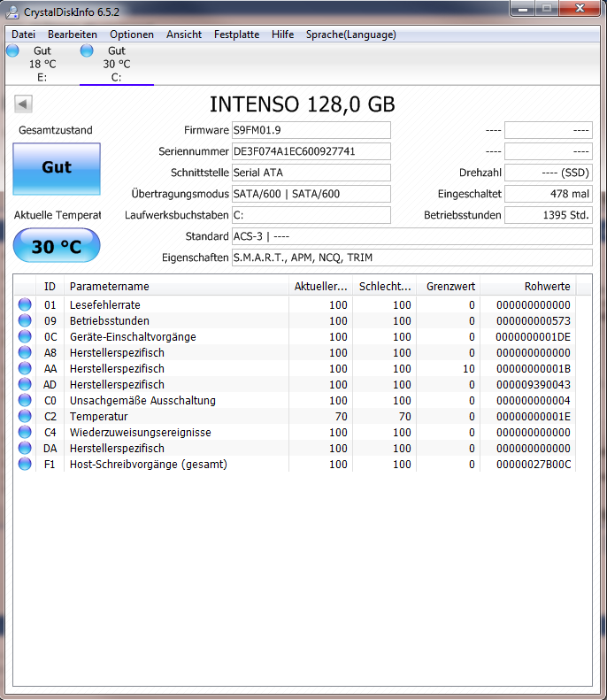The width and height of the screenshot is (607, 700).
Task: Select the E: drive tab at 18 °C
Action: coord(42,64)
